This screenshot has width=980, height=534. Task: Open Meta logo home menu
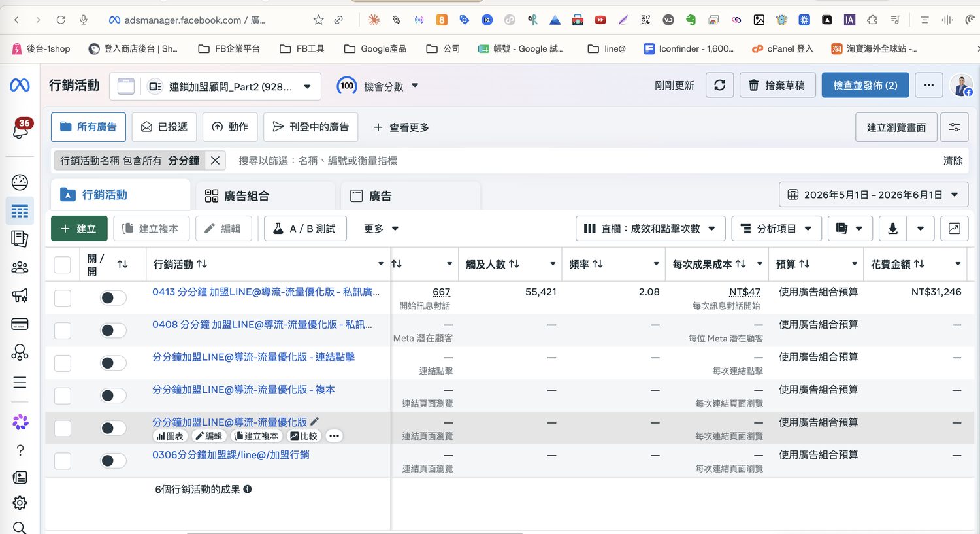(20, 85)
